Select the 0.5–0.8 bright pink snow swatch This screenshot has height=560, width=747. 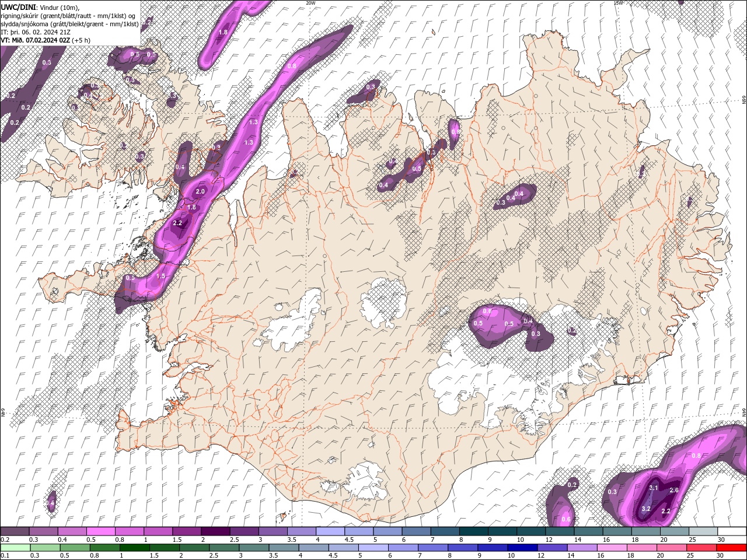tap(101, 531)
